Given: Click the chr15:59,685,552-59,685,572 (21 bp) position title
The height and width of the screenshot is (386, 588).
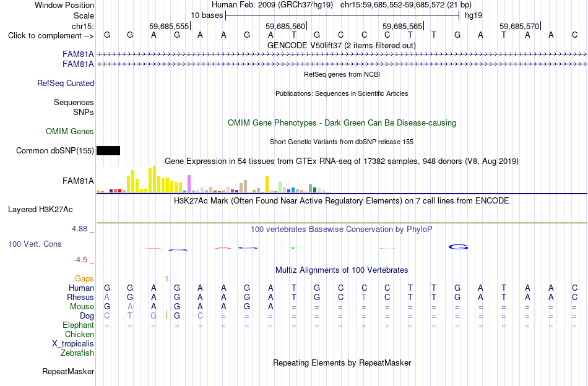Looking at the screenshot, I should (x=406, y=5).
